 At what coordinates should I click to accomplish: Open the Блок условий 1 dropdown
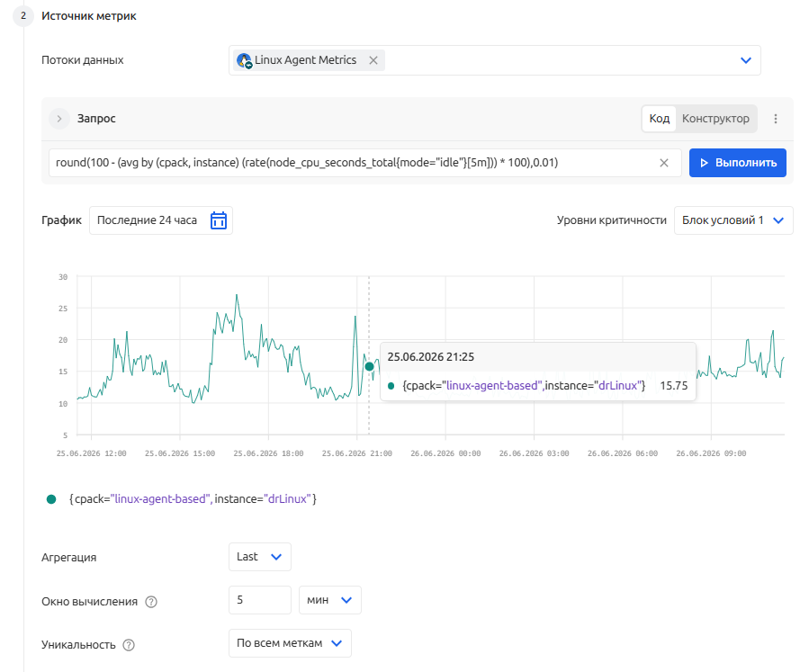[x=733, y=220]
